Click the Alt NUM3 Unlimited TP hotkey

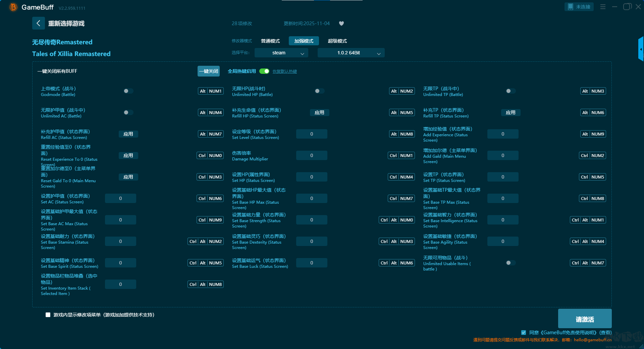click(593, 91)
